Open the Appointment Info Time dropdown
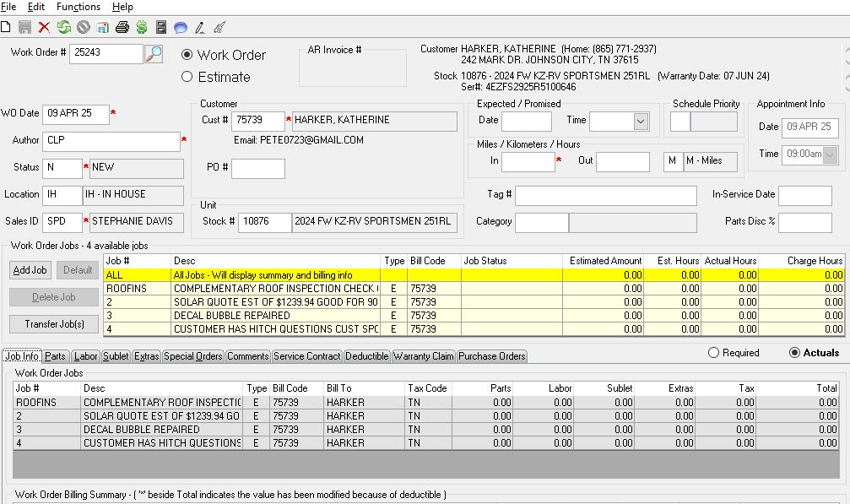The image size is (850, 504). (831, 154)
